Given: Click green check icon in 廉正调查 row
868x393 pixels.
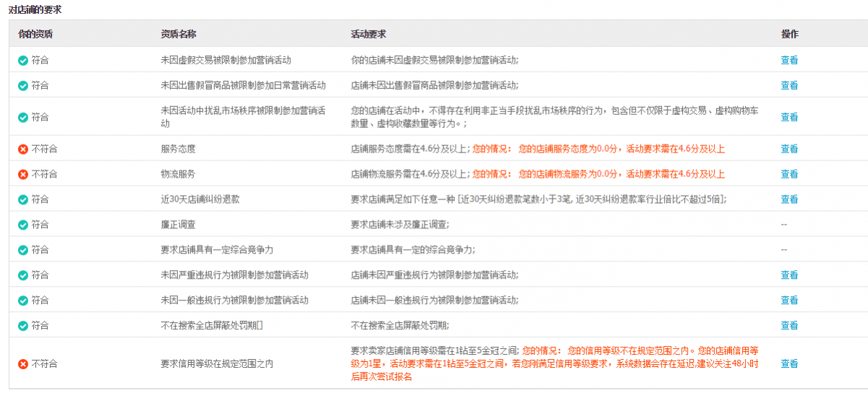Looking at the screenshot, I should (23, 225).
